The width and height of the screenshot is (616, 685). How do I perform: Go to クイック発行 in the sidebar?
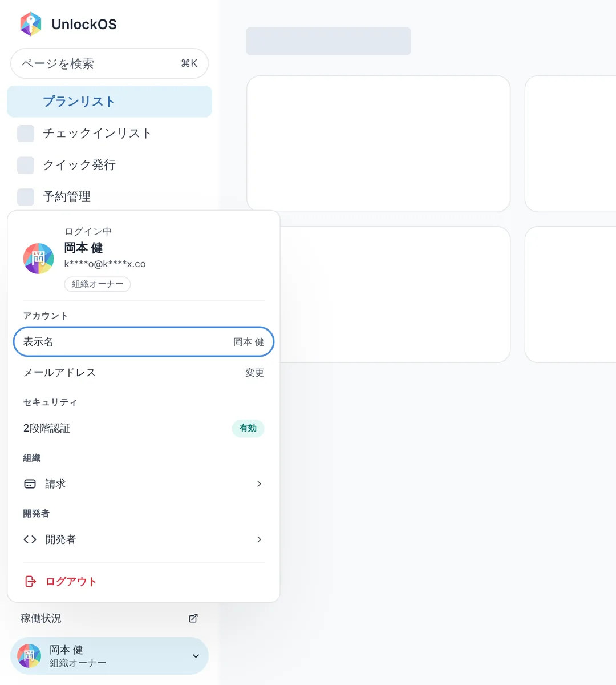click(x=110, y=165)
